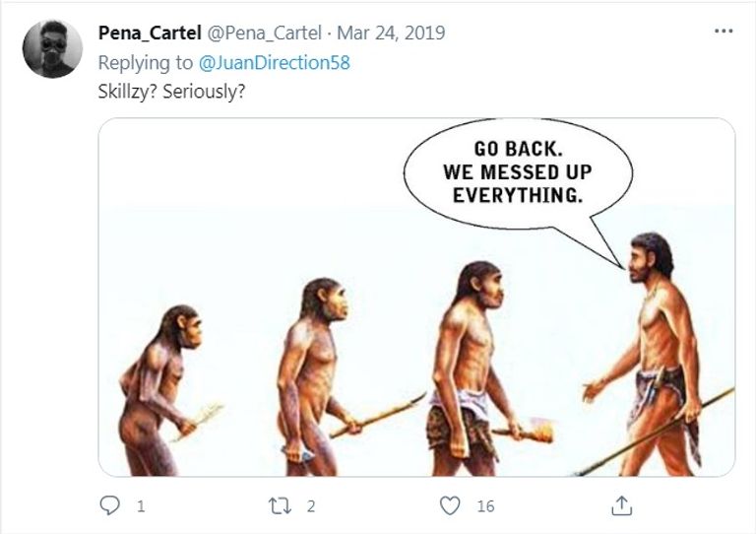This screenshot has height=534, width=756.
Task: Visit the @JuanDirection58 mention link
Action: (275, 62)
